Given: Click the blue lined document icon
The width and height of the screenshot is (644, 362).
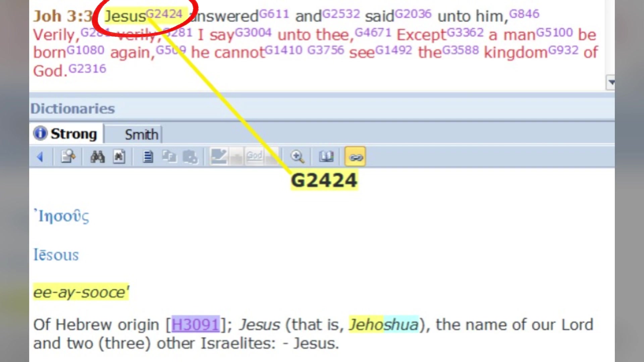Looking at the screenshot, I should click(148, 157).
